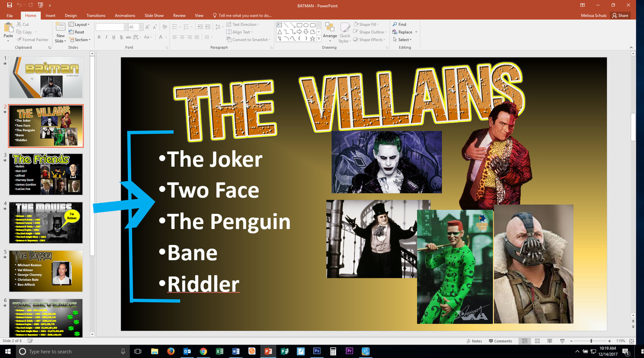Toggle Underline formatting
The height and width of the screenshot is (358, 644).
pyautogui.click(x=113, y=37)
